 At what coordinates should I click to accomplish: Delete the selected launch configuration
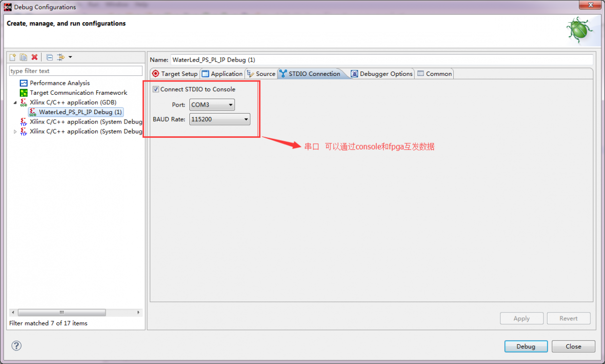[x=34, y=57]
